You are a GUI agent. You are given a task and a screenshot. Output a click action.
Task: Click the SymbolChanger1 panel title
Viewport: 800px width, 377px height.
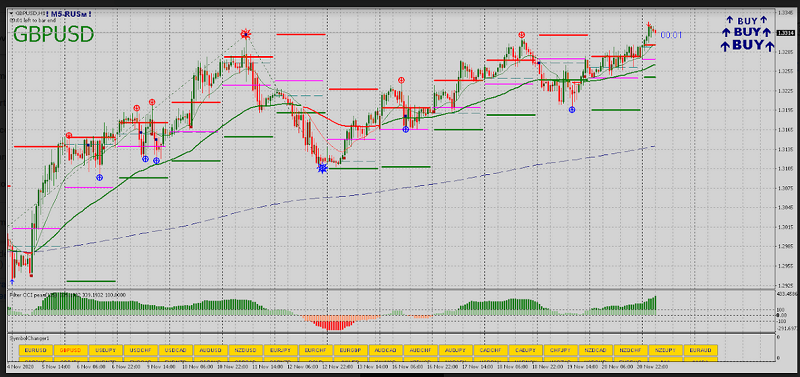point(29,338)
